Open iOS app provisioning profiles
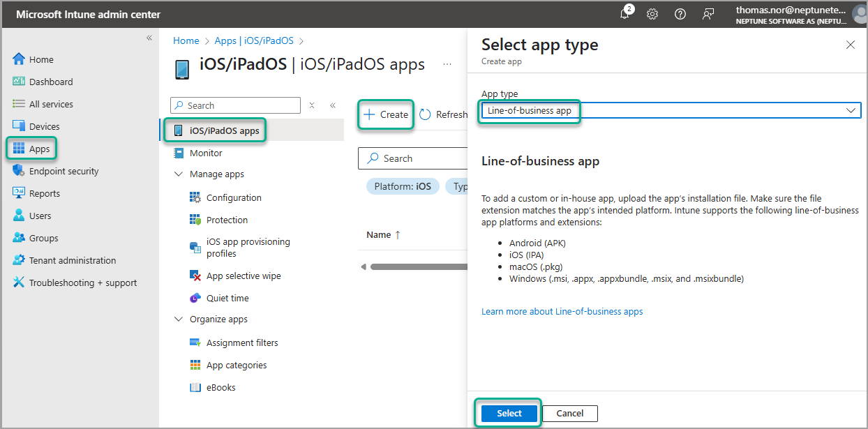The height and width of the screenshot is (429, 868). pyautogui.click(x=248, y=247)
